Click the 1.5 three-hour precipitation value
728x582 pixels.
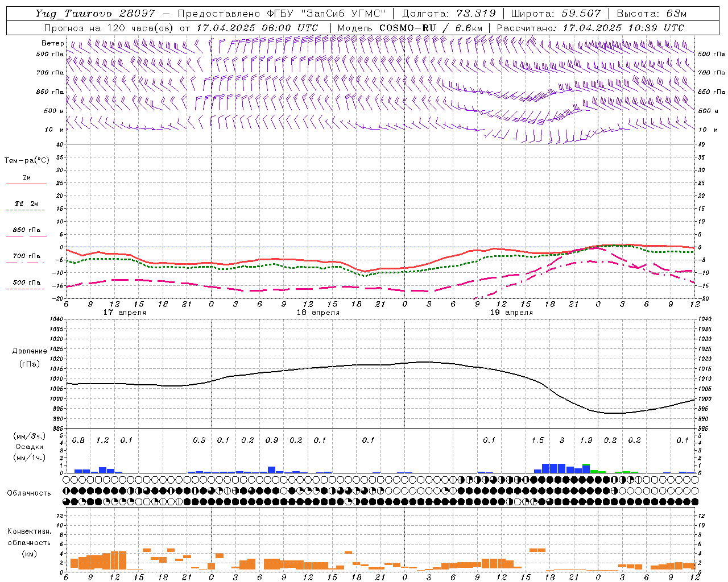point(537,440)
